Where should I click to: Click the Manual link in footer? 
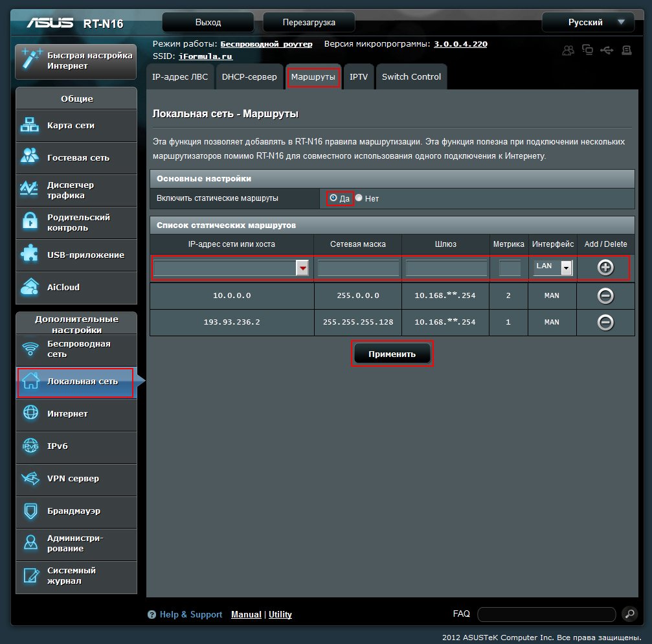246,614
